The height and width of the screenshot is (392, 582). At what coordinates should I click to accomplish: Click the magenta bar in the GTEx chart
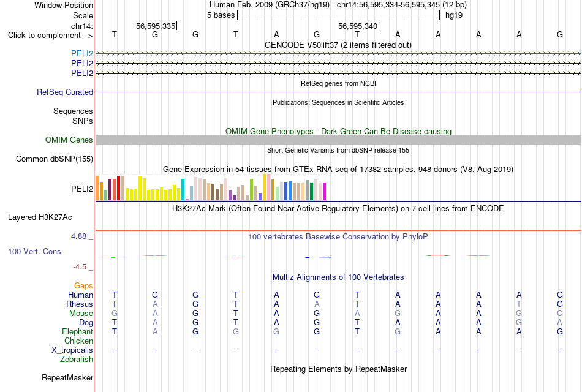pyautogui.click(x=325, y=192)
